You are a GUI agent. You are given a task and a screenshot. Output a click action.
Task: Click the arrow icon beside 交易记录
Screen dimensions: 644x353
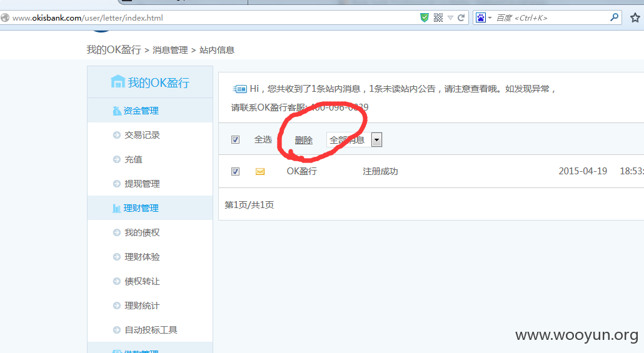[x=117, y=135]
